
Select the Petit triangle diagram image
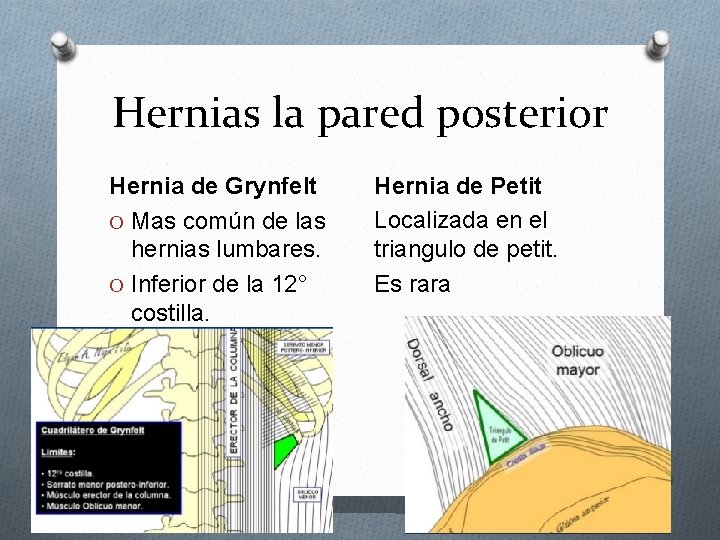[538, 424]
